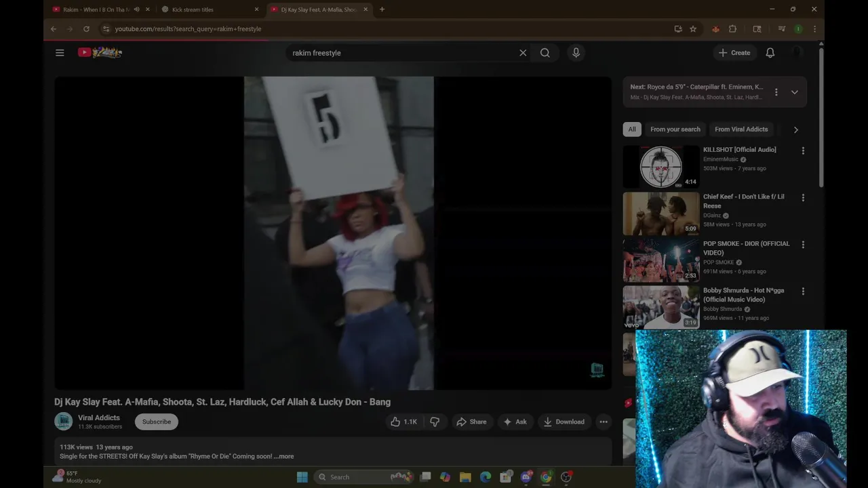Run search with the magnifier button
Viewport: 868px width, 488px height.
click(x=545, y=53)
